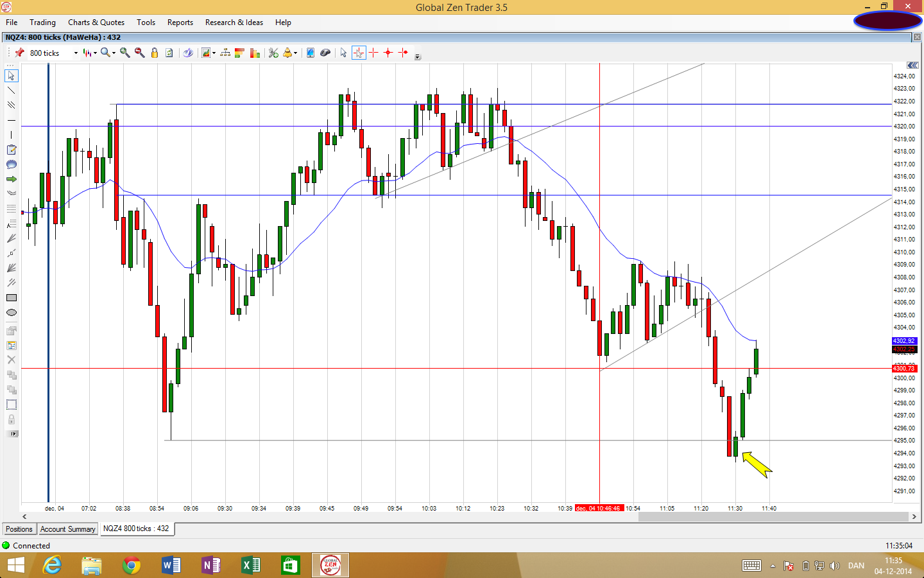The width and height of the screenshot is (924, 578).
Task: Select the rectangle shape drawing tool
Action: [x=12, y=298]
